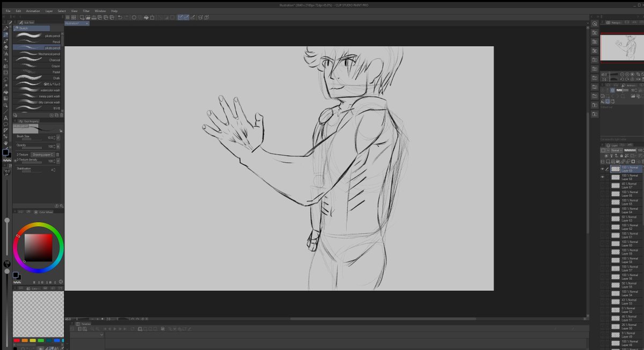Click the Stabilization value stepper

[55, 170]
